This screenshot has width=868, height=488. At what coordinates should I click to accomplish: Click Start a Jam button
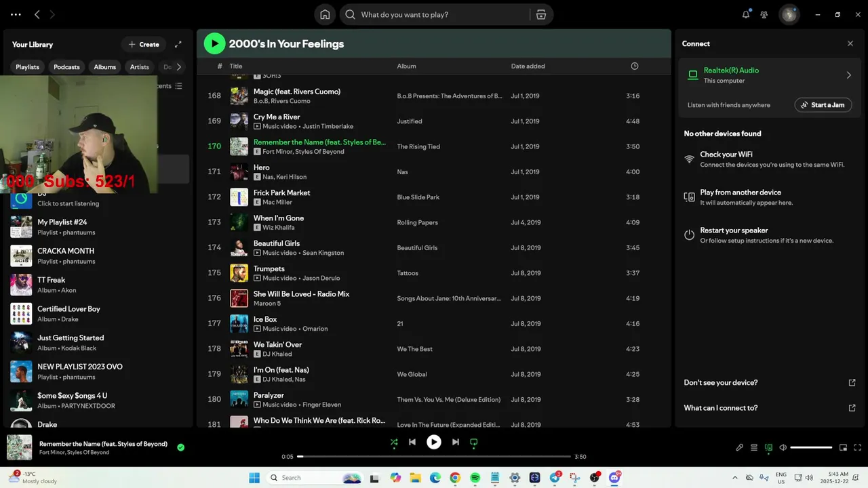[823, 105]
